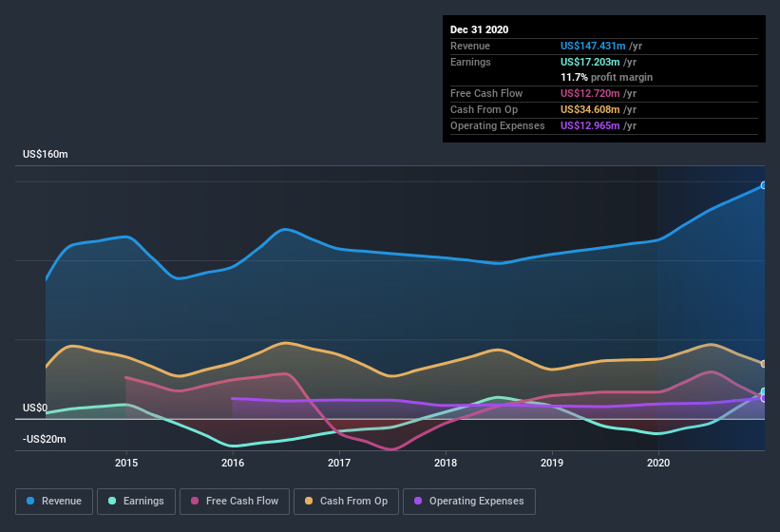Screen dimensions: 780x532
Task: Click the purple Operating Expenses legend dot
Action: coord(417,501)
